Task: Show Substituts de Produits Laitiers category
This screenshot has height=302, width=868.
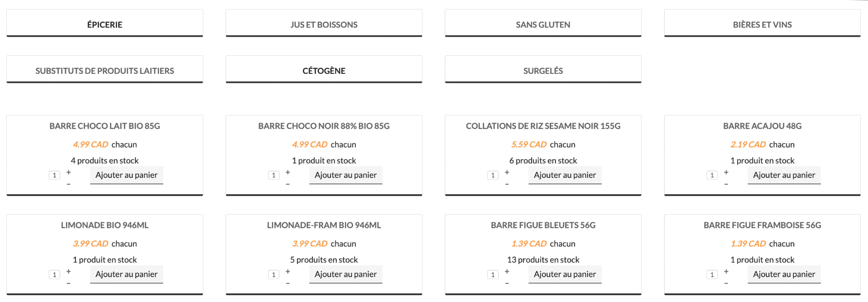Action: click(104, 71)
